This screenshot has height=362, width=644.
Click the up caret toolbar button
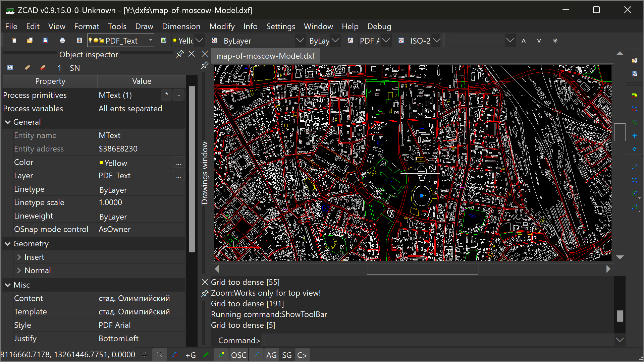coord(524,41)
